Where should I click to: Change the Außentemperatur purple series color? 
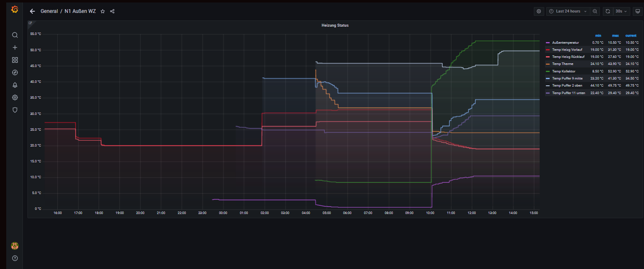pyautogui.click(x=548, y=42)
